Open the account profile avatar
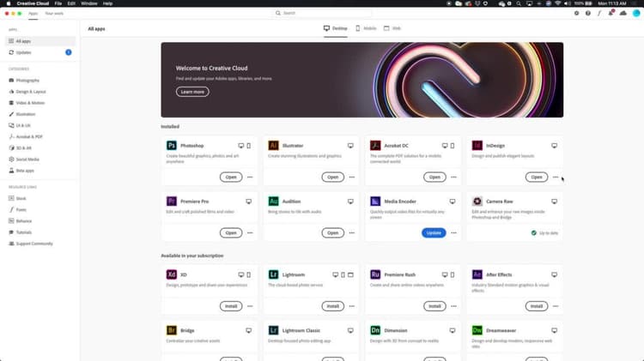 (636, 13)
